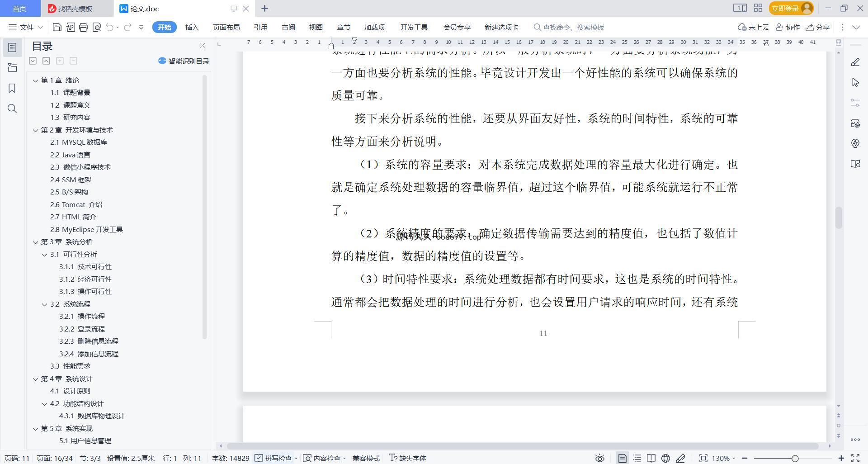Image resolution: width=868 pixels, height=464 pixels.
Task: Click the fullscreen icon at the bottom right
Action: click(855, 458)
